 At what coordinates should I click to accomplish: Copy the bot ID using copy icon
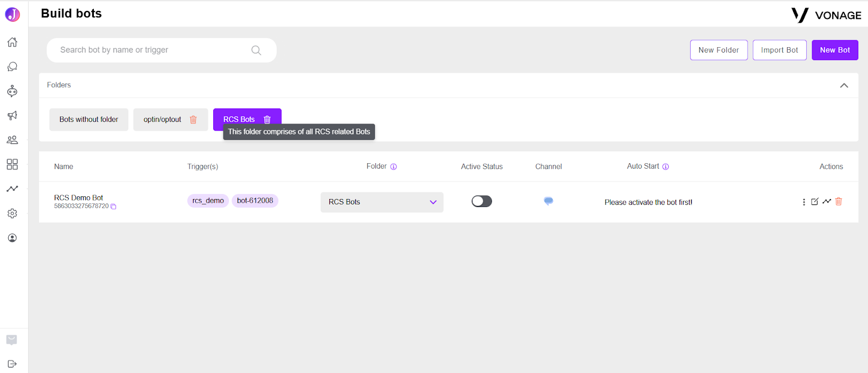click(113, 207)
